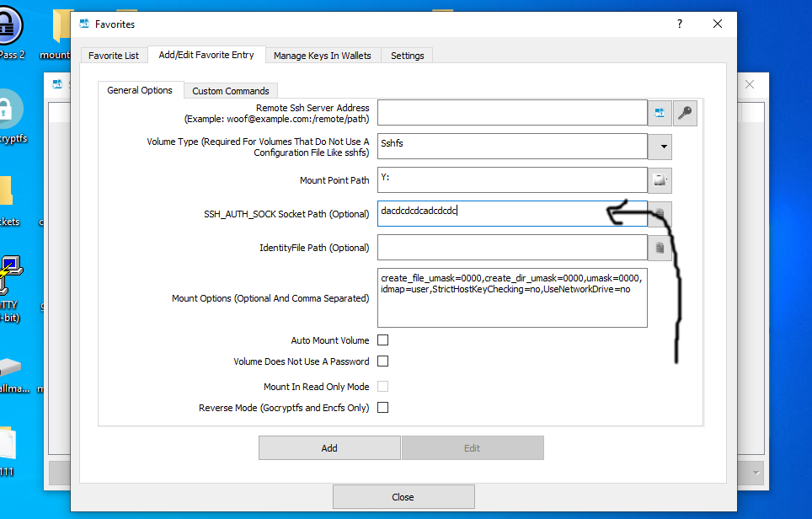
Task: Open the file browser for SSH_AUTH_SOCK Socket Path
Action: pos(660,213)
